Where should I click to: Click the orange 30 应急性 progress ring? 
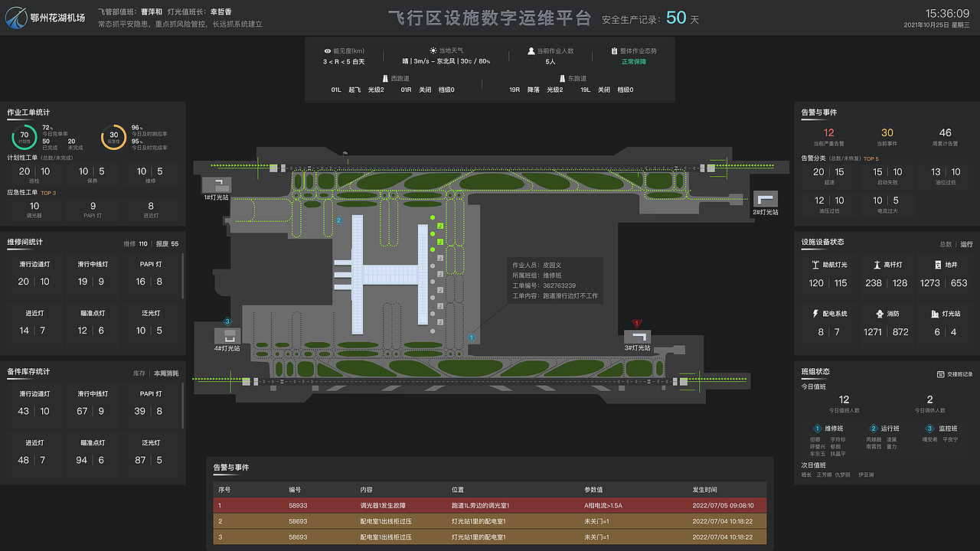113,137
